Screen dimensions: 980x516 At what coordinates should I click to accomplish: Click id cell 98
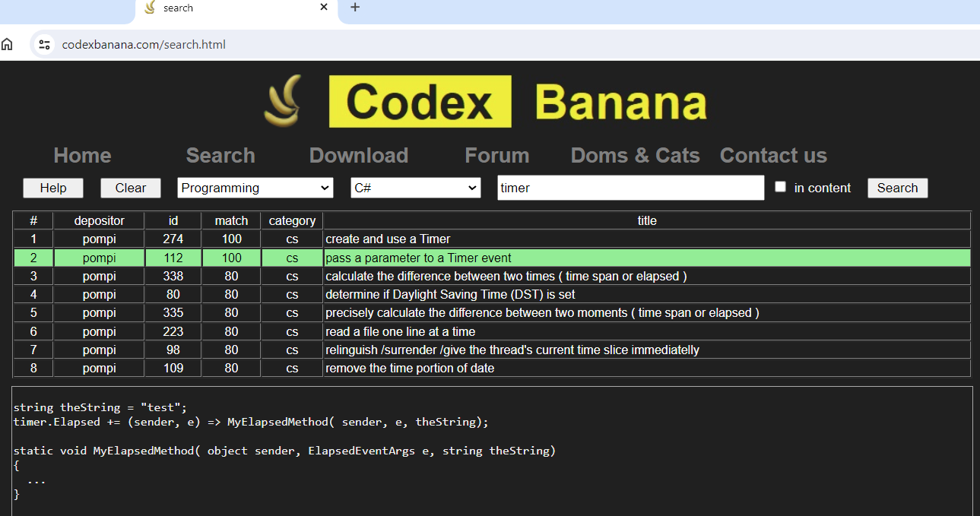173,350
